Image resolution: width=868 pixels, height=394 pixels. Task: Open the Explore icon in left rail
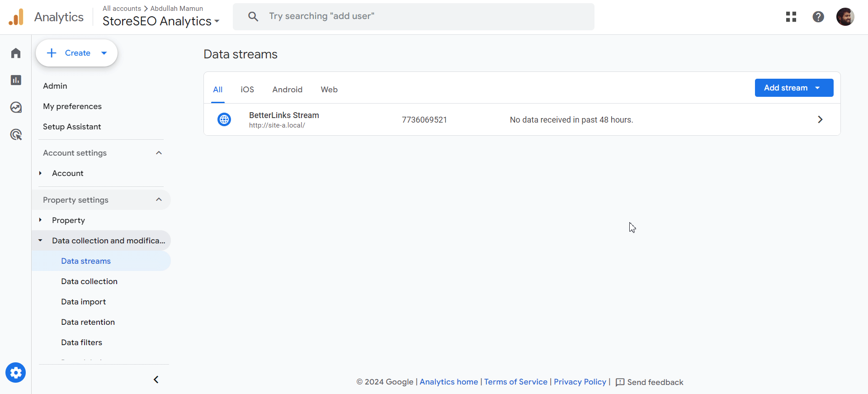(16, 107)
